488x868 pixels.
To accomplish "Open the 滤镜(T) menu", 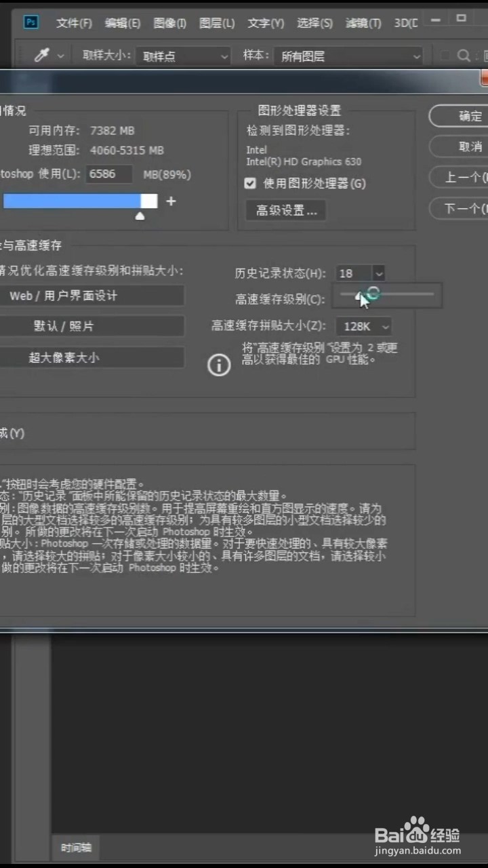I will (x=363, y=23).
